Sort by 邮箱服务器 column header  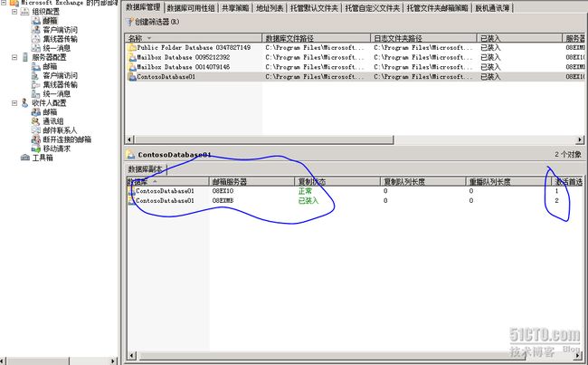tap(251, 182)
